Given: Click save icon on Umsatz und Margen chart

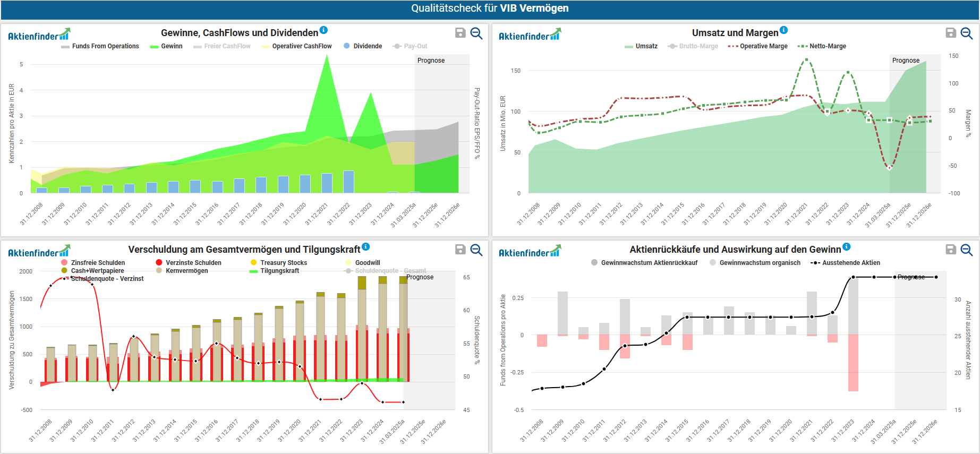Looking at the screenshot, I should click(951, 33).
